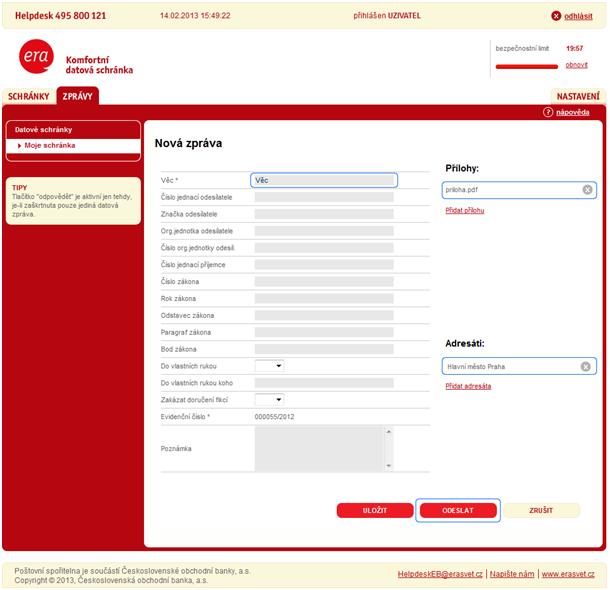
Task: Remove recipient Hlavní město Praha
Action: [587, 367]
